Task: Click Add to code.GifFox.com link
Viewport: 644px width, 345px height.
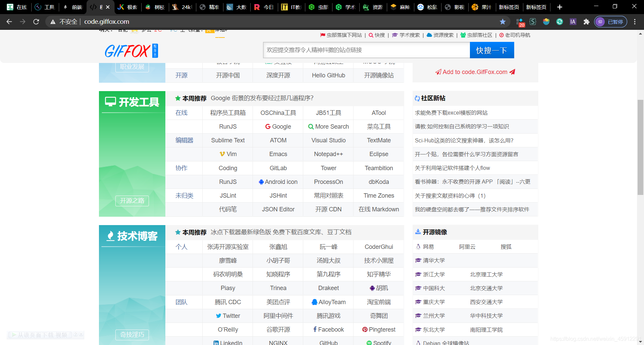Action: [x=475, y=72]
